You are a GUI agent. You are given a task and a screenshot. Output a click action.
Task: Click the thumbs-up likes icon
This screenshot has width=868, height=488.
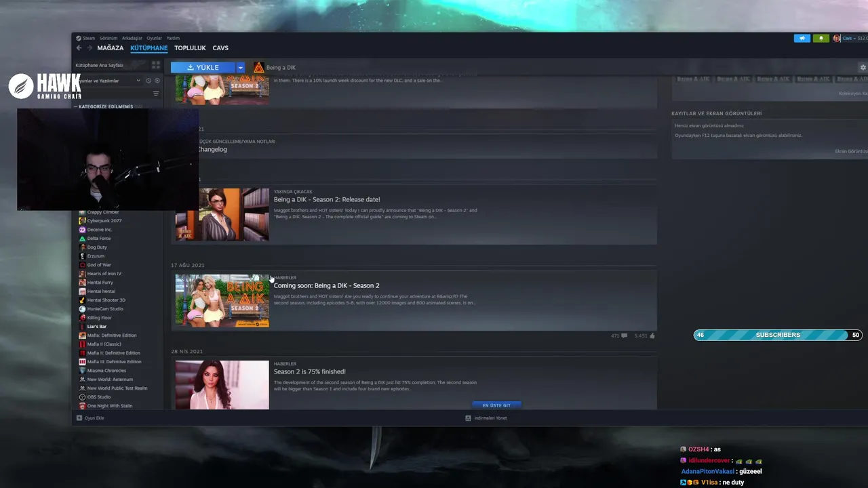[x=652, y=335]
